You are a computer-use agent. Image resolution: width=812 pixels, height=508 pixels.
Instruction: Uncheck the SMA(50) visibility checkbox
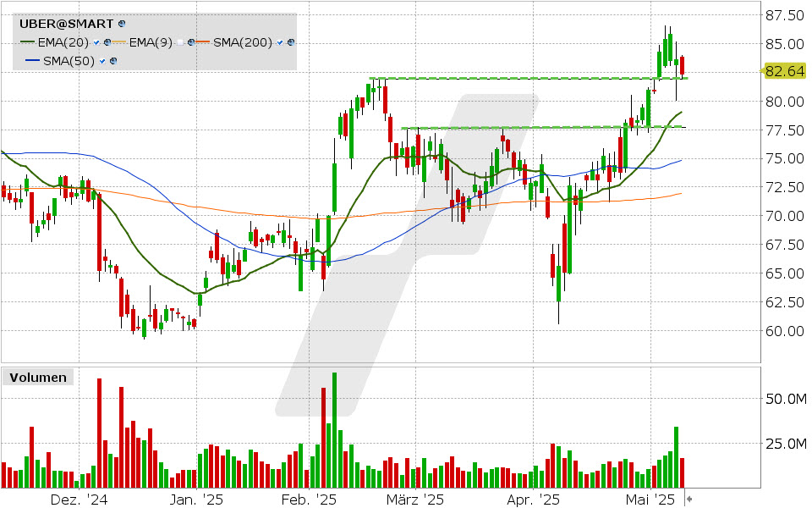[102, 61]
